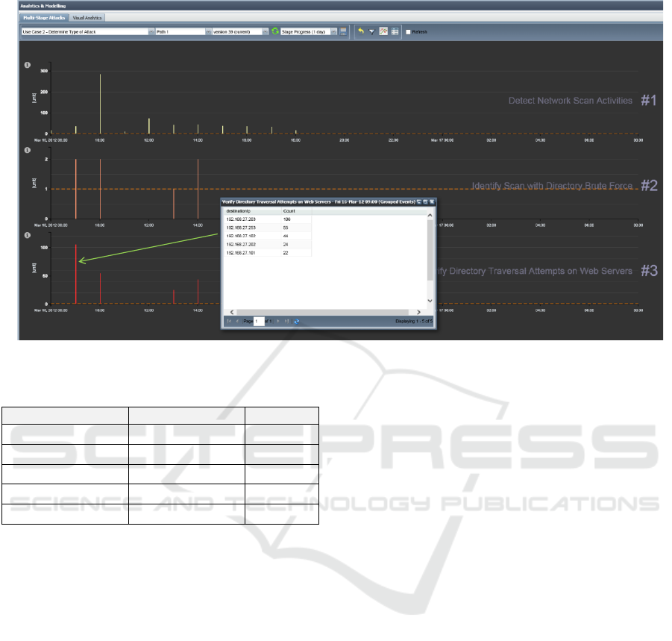
Task: Enable the Refresh checkbox
Action: click(x=407, y=31)
